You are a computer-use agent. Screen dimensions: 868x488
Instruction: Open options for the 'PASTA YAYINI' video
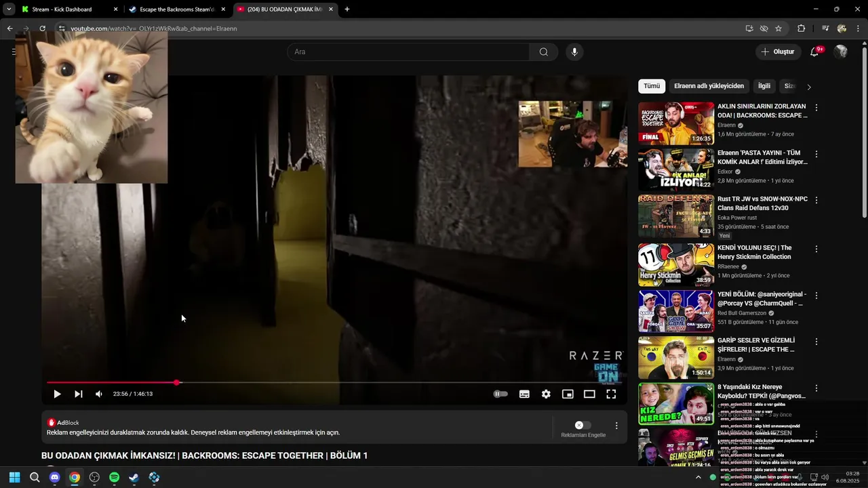(816, 155)
